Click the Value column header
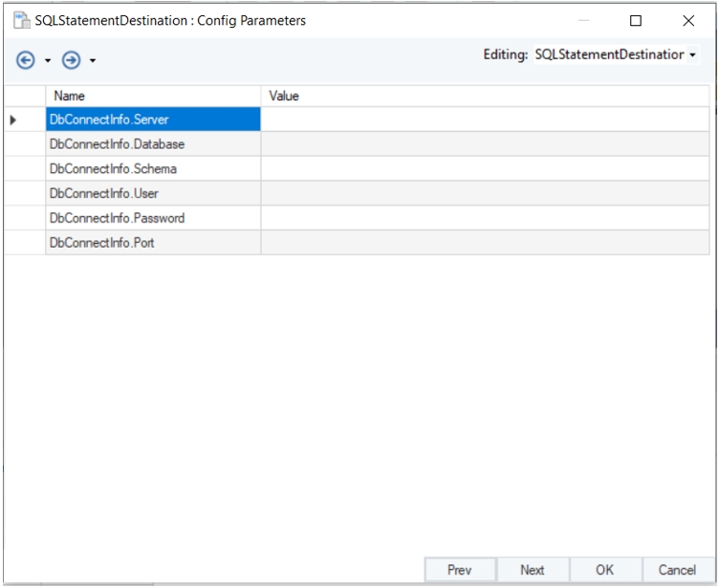 click(485, 96)
